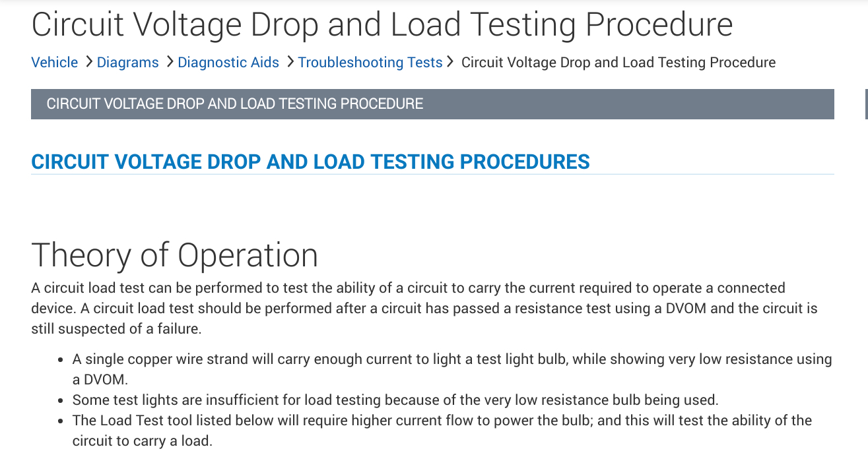Click the chevron after the Vehicle breadcrumb
The image size is (868, 451).
tap(88, 62)
